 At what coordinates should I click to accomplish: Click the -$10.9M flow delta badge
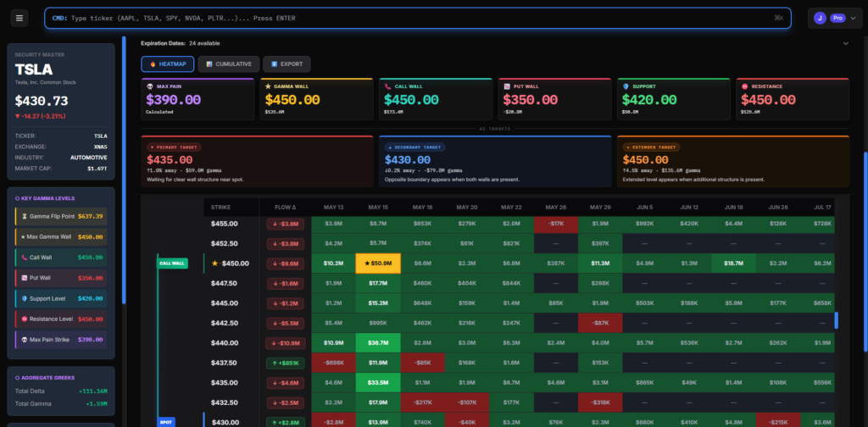click(285, 343)
